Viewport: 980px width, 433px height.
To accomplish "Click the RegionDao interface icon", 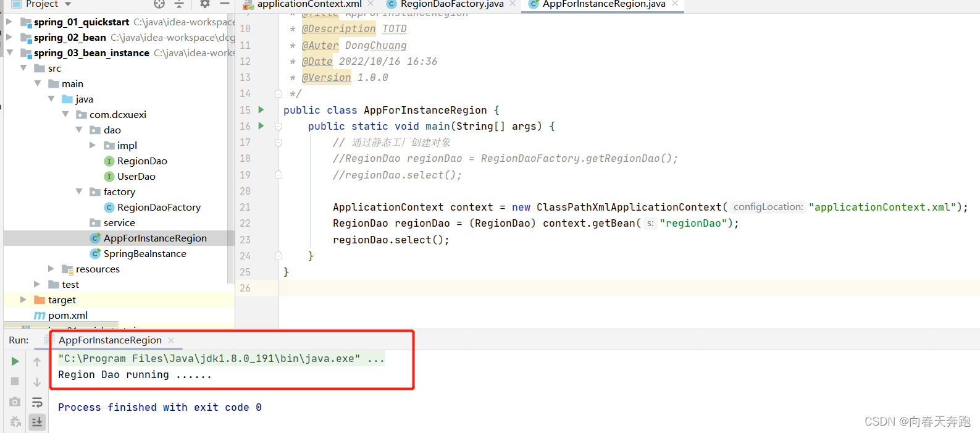I will (109, 161).
